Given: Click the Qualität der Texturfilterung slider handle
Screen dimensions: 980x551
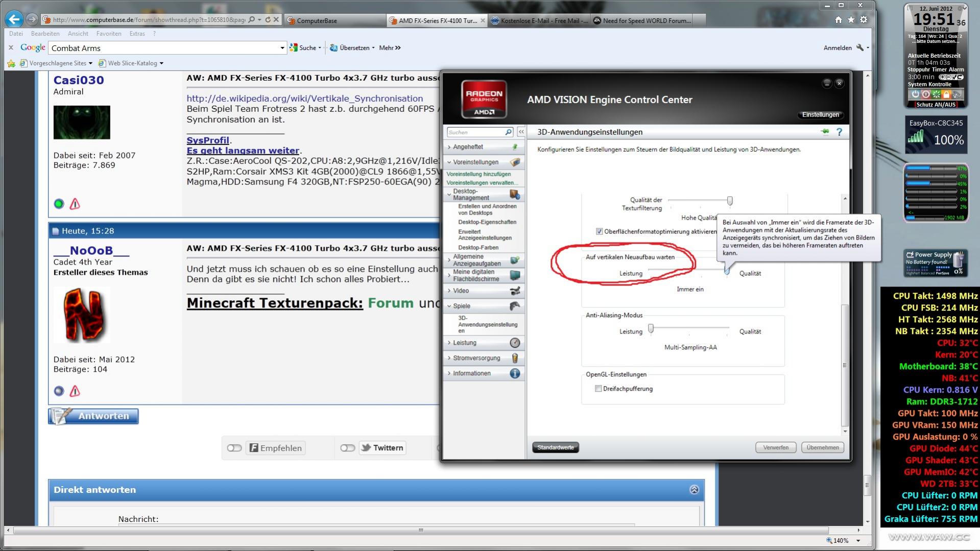Looking at the screenshot, I should pos(730,201).
